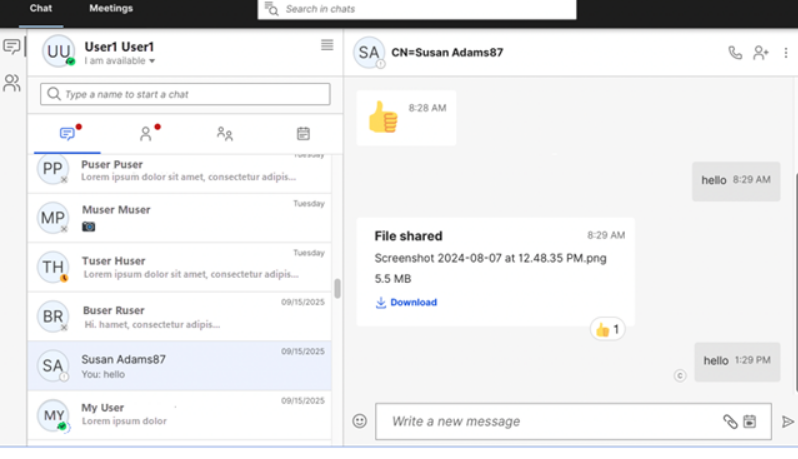Click the 5.5 MB file size text
This screenshot has width=798, height=459.
[393, 279]
